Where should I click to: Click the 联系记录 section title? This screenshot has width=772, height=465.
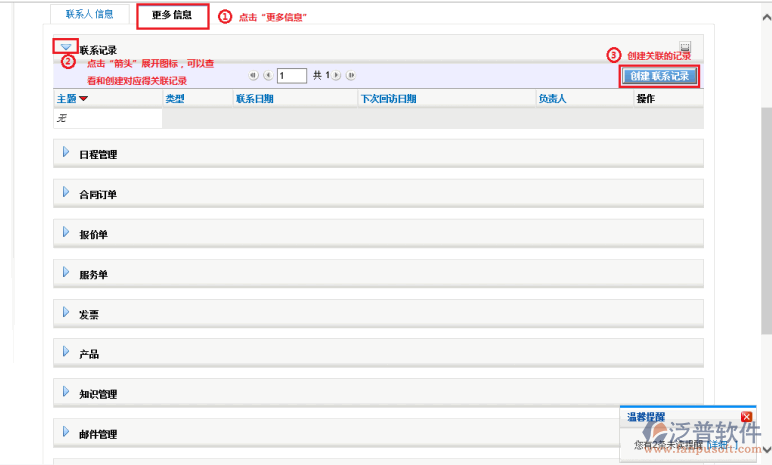pos(98,50)
